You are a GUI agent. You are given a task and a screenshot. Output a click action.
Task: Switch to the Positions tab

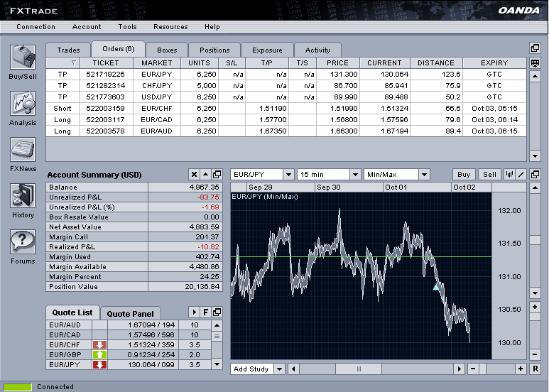click(214, 50)
